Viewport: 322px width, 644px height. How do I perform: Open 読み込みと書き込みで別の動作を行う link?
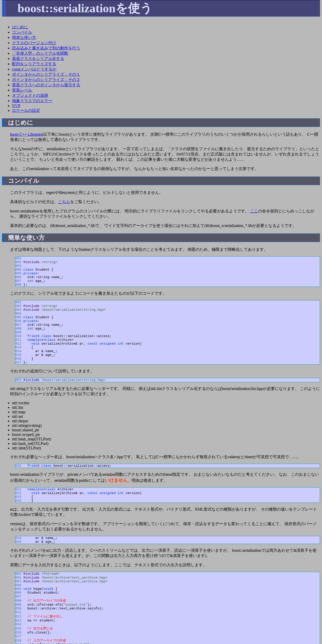coord(46,48)
